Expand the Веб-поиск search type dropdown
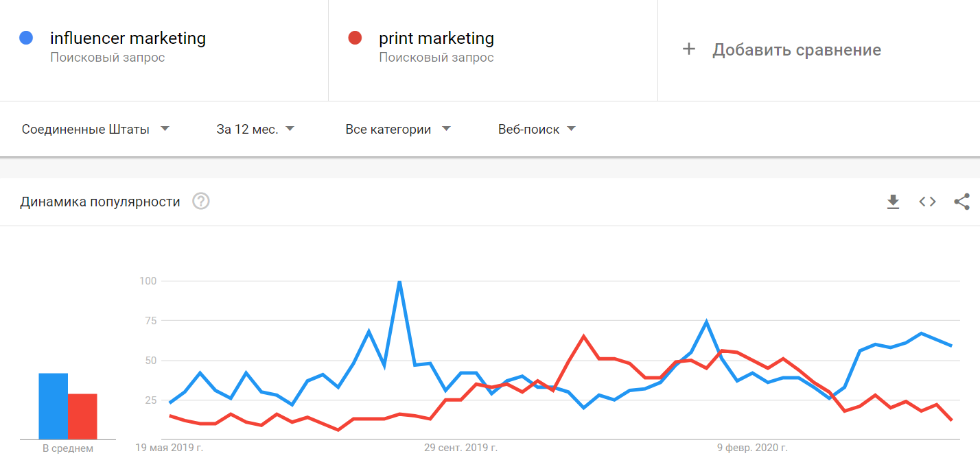Image resolution: width=980 pixels, height=471 pixels. [x=537, y=129]
